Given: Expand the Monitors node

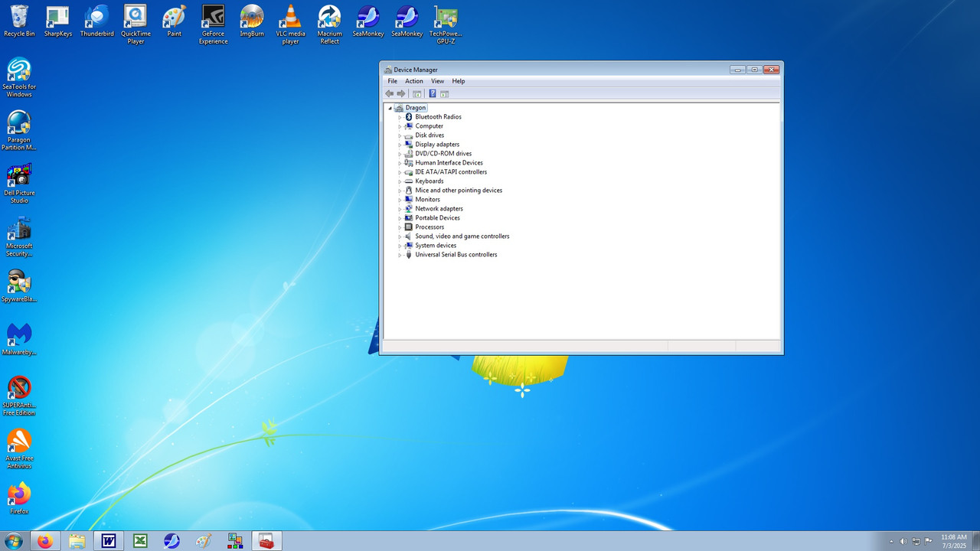Looking at the screenshot, I should [x=400, y=200].
